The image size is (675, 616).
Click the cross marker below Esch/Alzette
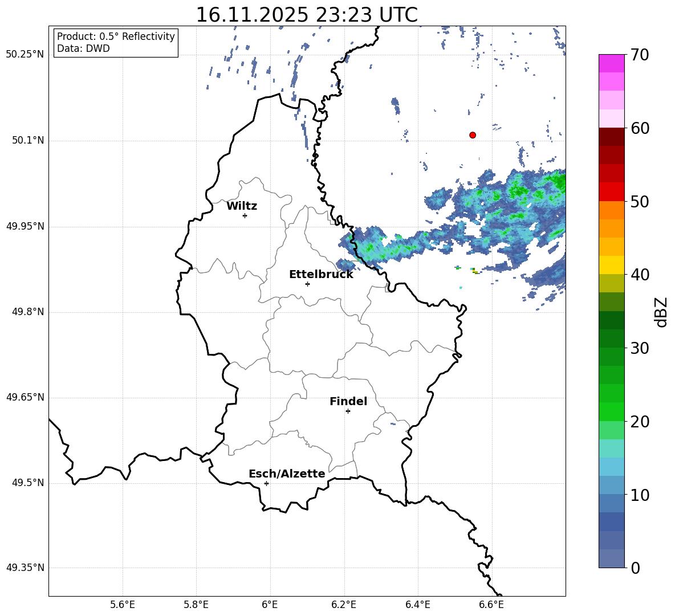point(266,483)
